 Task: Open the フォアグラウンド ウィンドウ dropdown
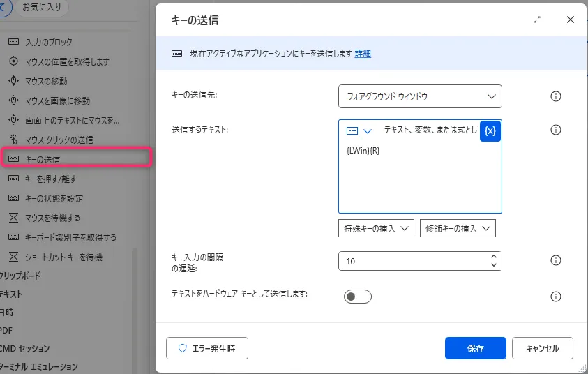(x=420, y=96)
